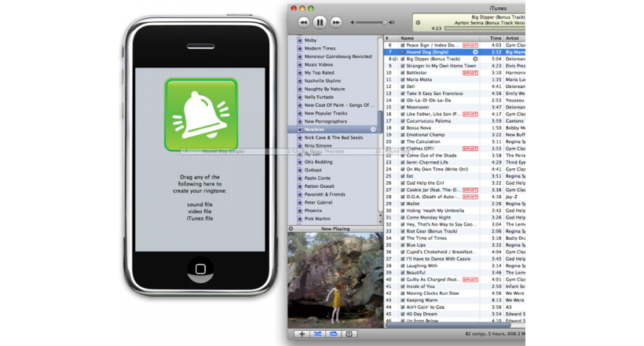Open the Pavarotti & Friends playlist

[325, 194]
